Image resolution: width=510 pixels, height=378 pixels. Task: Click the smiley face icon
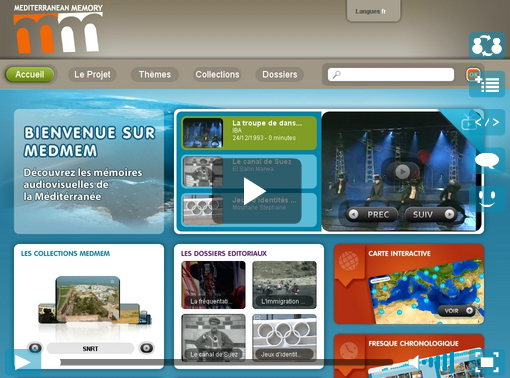tap(487, 199)
